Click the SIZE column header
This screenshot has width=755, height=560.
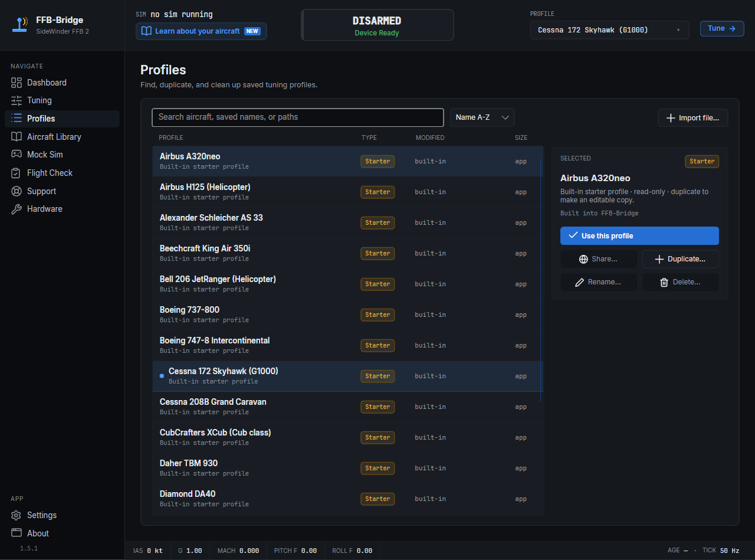pyautogui.click(x=521, y=137)
